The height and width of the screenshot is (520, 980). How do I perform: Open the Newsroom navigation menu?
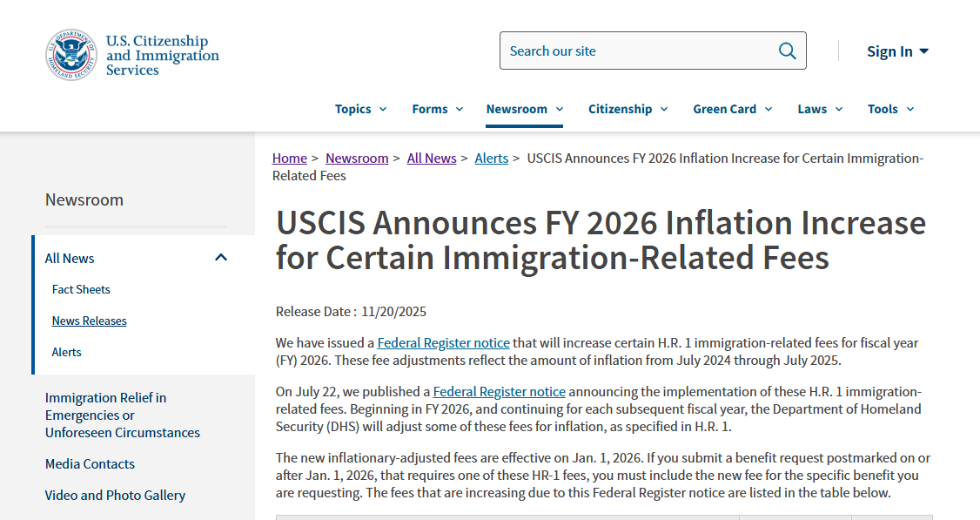coord(524,109)
